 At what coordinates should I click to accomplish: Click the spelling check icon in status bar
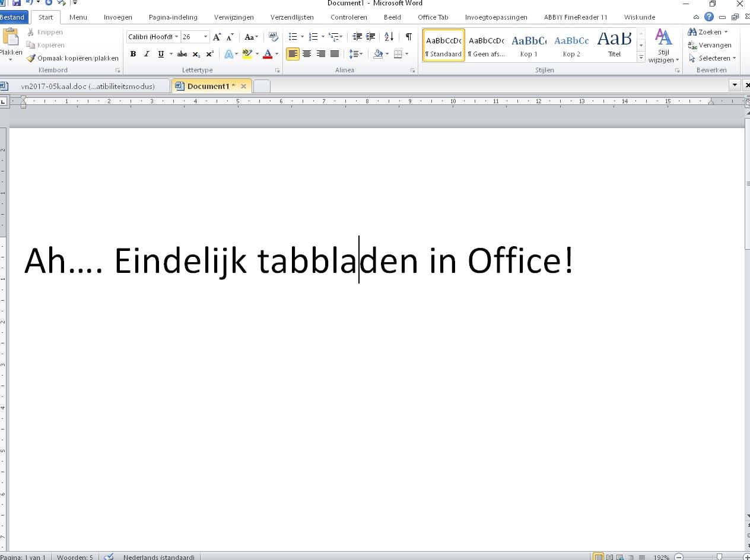coord(109,557)
